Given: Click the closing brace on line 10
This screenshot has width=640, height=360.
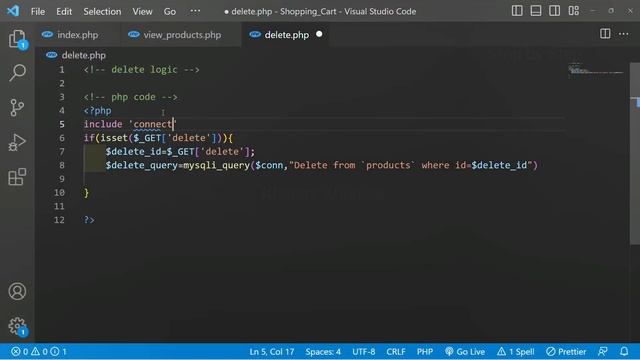Looking at the screenshot, I should (86, 193).
